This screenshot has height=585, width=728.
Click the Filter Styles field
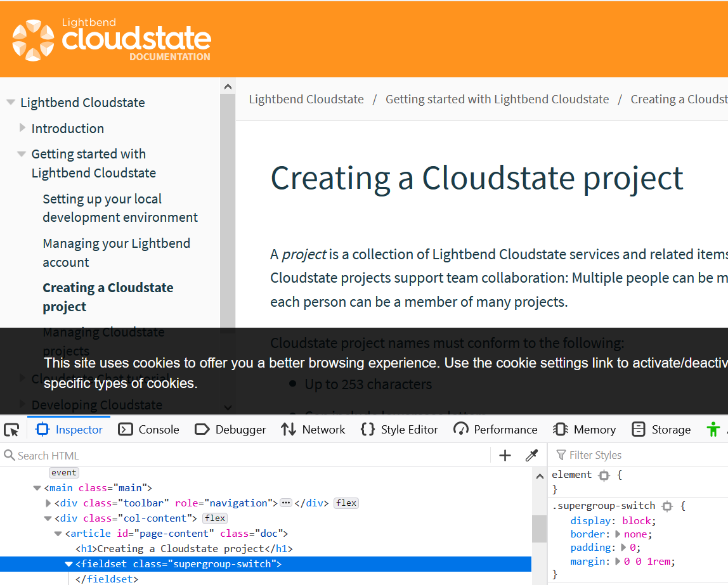click(x=640, y=455)
